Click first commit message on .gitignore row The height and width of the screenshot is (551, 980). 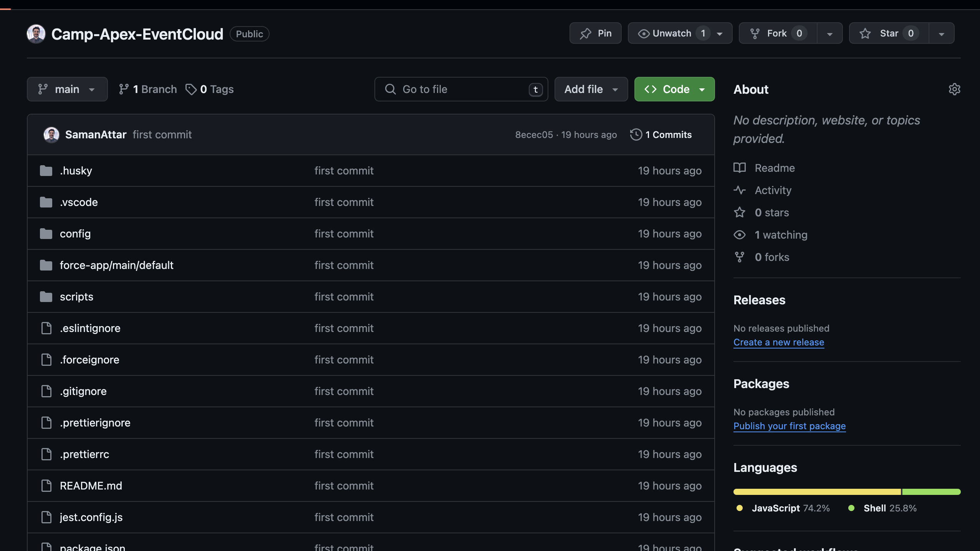coord(344,391)
